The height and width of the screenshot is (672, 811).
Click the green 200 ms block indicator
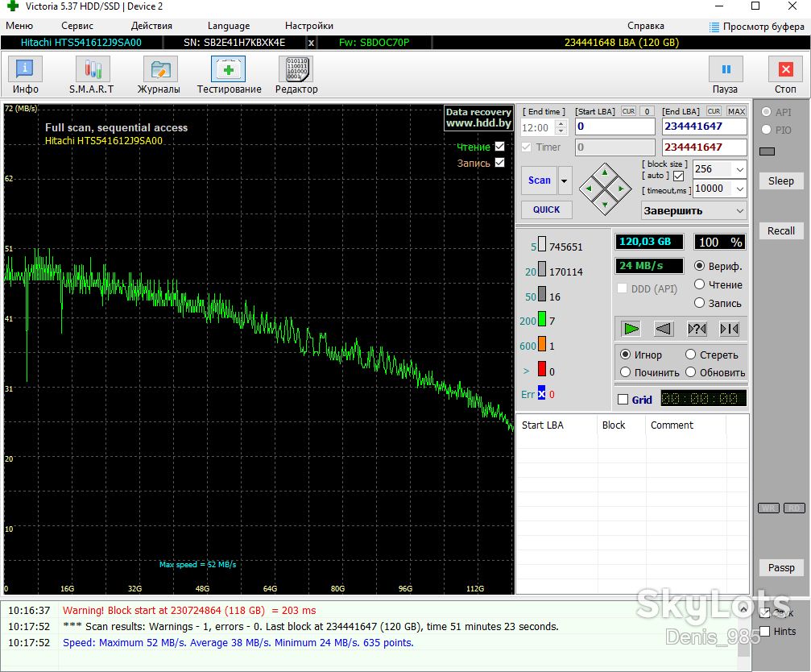click(x=541, y=318)
